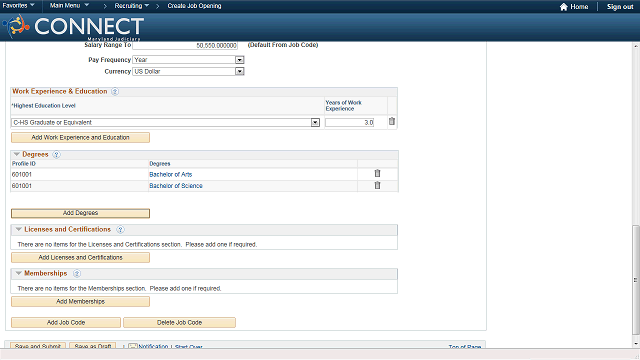Click the Add Degrees button
Image resolution: width=640 pixels, height=360 pixels.
(x=80, y=213)
